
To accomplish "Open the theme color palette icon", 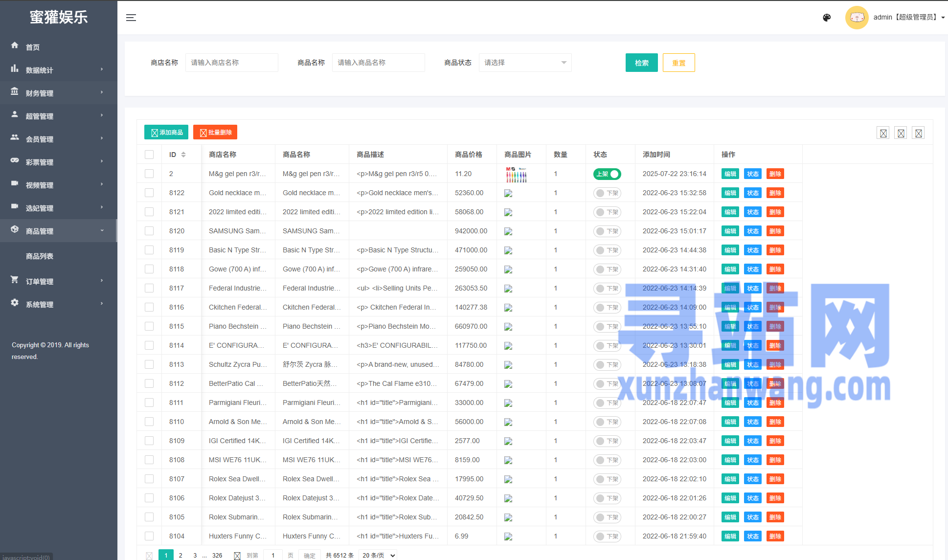I will (x=827, y=18).
